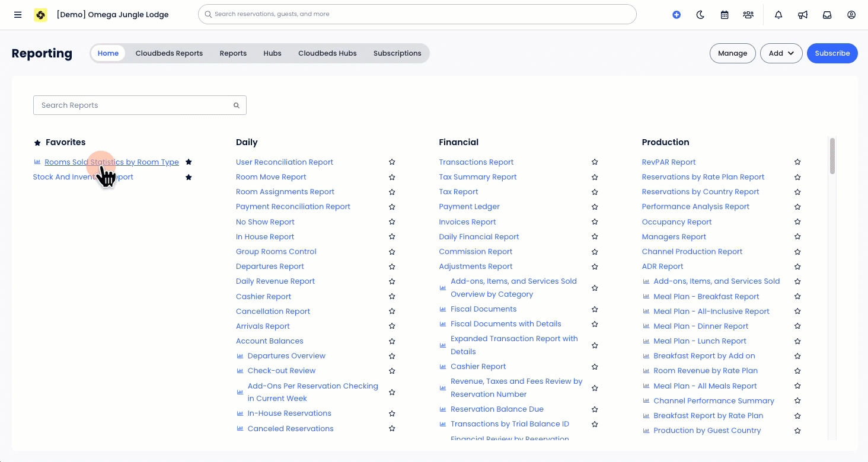Screen dimensions: 868x462
Task: Open the inbox tray icon
Action: [x=826, y=15]
